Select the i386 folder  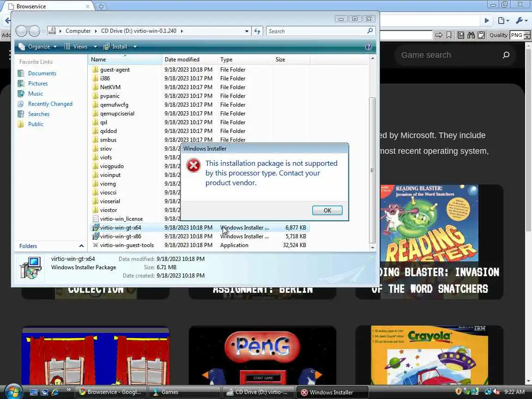coord(105,79)
